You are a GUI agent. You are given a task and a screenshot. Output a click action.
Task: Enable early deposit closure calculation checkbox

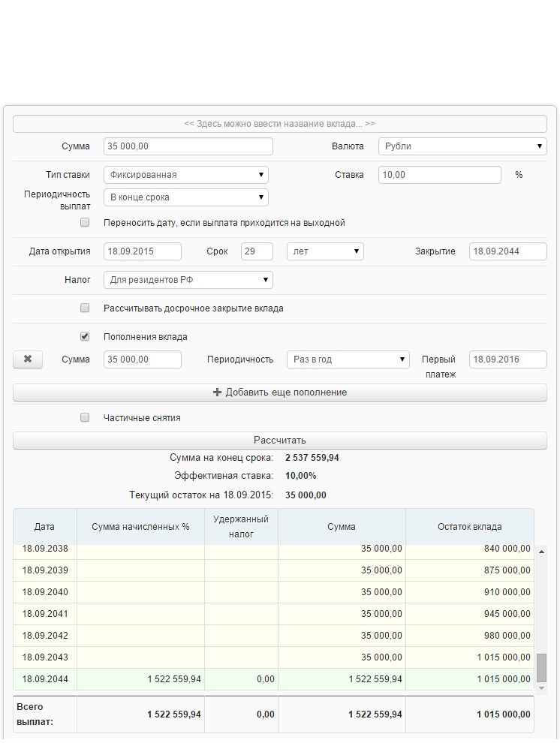click(x=85, y=308)
